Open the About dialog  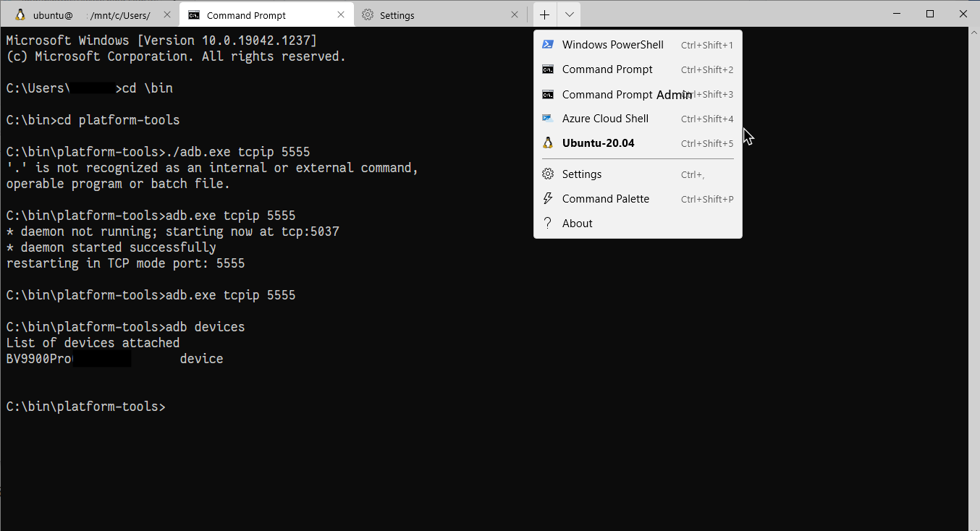577,223
